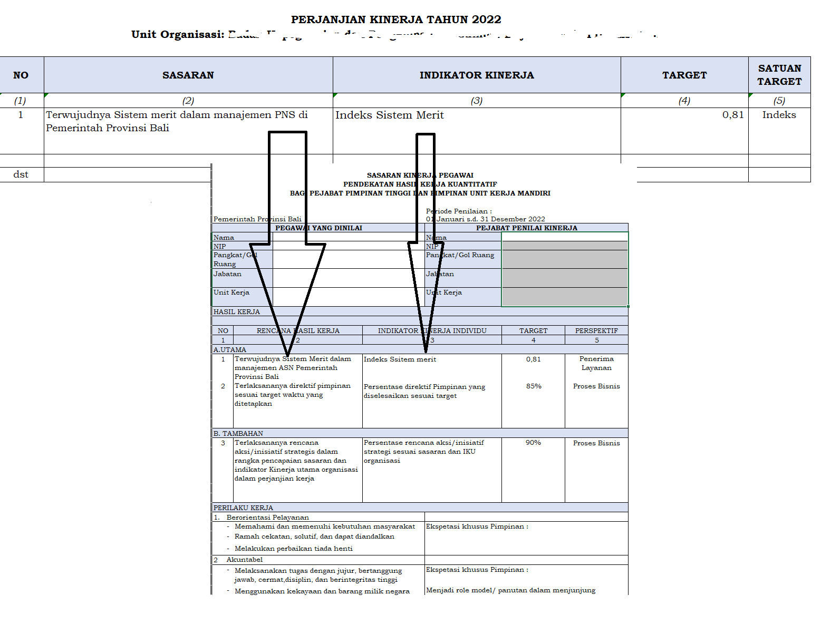Click the title PERJANJIAN KINERJA TAHUN 2022
This screenshot has height=644, width=821.
(396, 19)
